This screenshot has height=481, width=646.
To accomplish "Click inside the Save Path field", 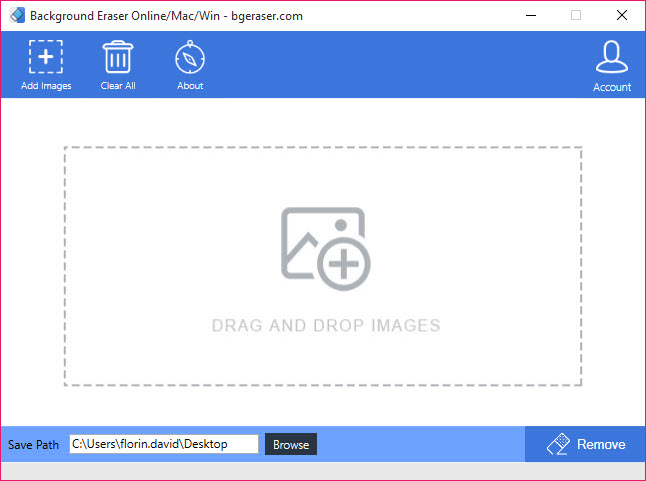I will 164,444.
